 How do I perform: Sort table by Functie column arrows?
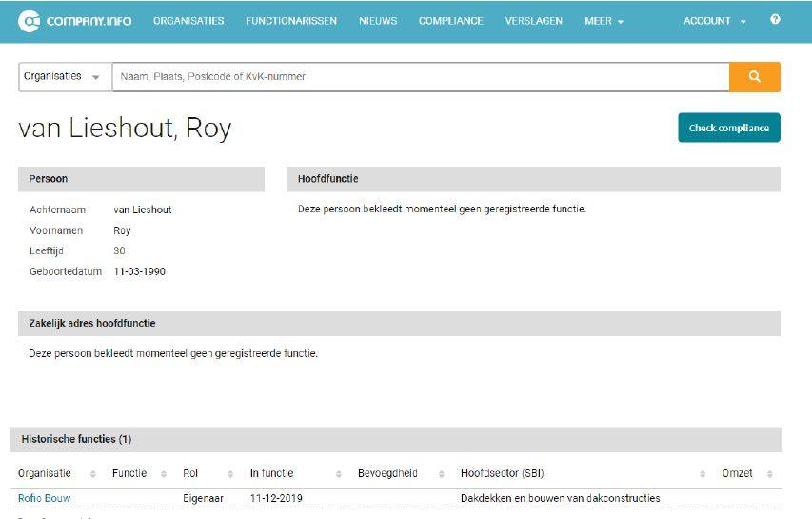(x=163, y=474)
